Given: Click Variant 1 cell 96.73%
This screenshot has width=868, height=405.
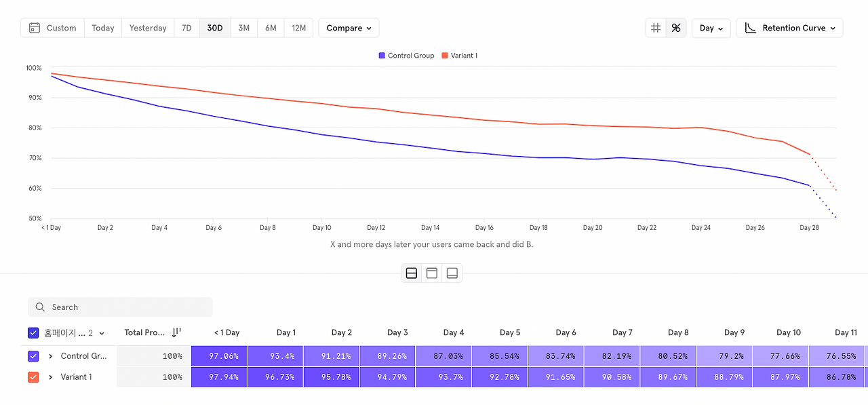Looking at the screenshot, I should point(275,377).
